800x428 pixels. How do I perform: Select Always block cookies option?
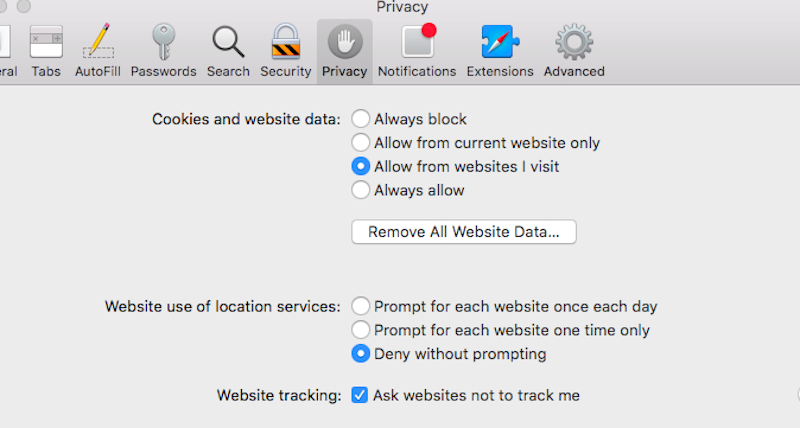[x=361, y=119]
